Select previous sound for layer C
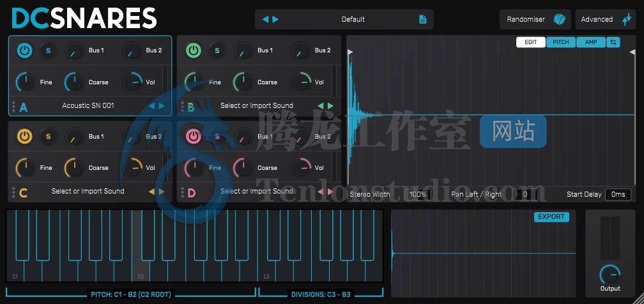The image size is (644, 304). (x=151, y=192)
